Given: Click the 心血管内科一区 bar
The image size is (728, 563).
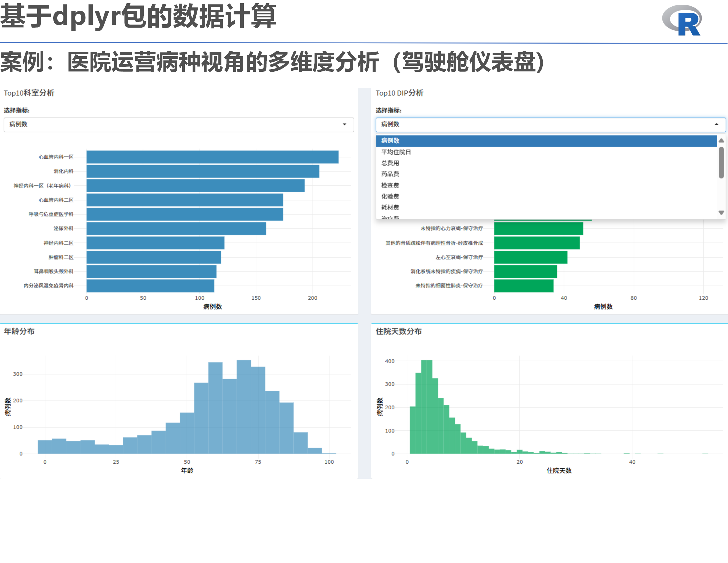Looking at the screenshot, I should (212, 157).
